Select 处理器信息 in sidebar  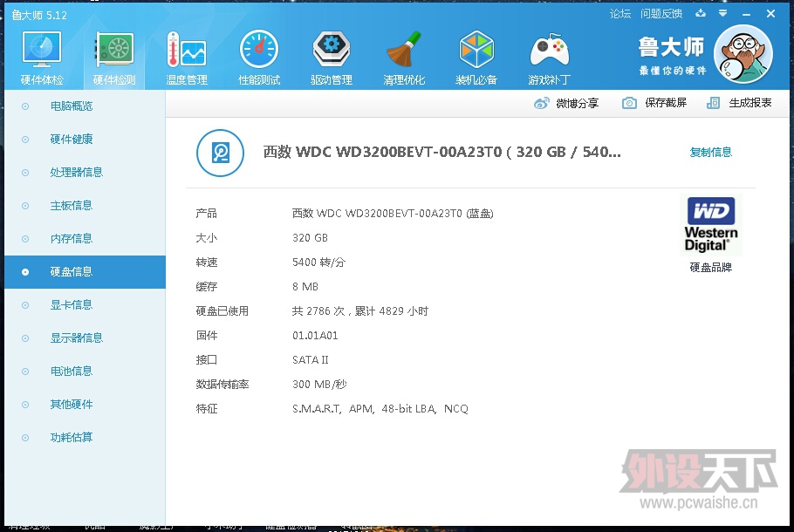click(86, 173)
